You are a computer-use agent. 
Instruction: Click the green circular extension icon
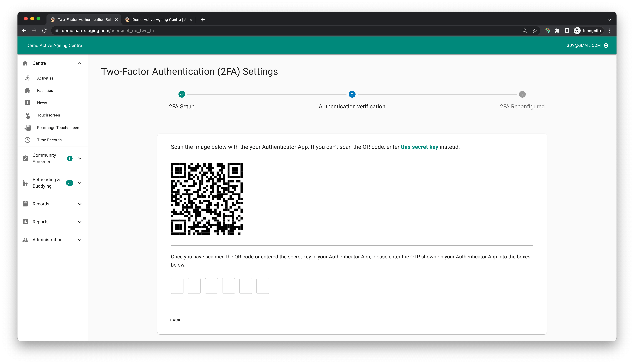click(547, 31)
